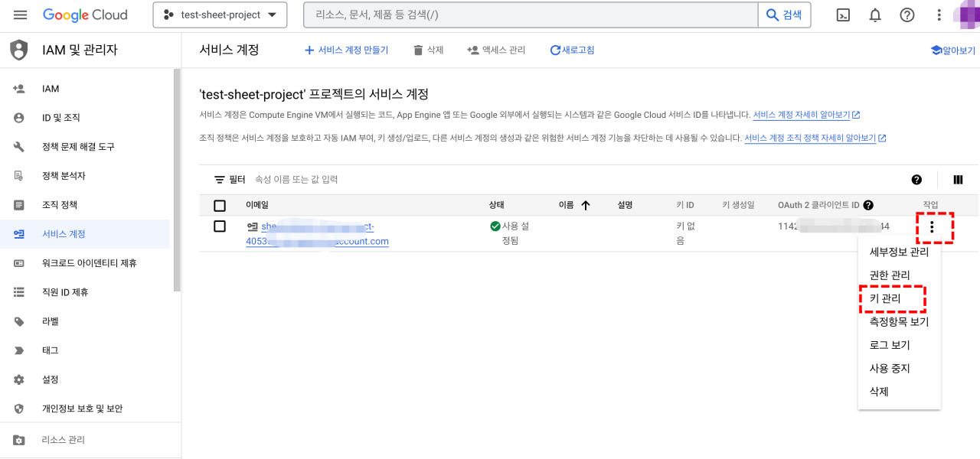Viewport: 980px width, 459px height.
Task: Click the 키 생성일 column header
Action: pyautogui.click(x=738, y=205)
